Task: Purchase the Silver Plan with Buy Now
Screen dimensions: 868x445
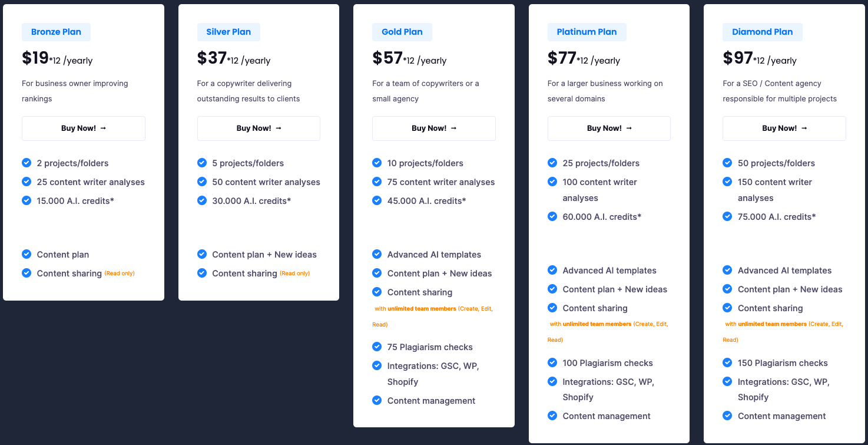Action: [x=259, y=128]
